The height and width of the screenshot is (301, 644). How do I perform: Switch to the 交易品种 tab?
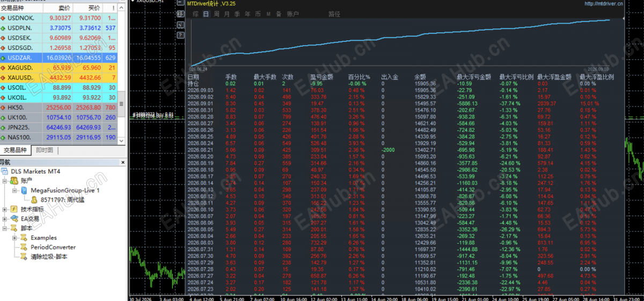(x=15, y=150)
